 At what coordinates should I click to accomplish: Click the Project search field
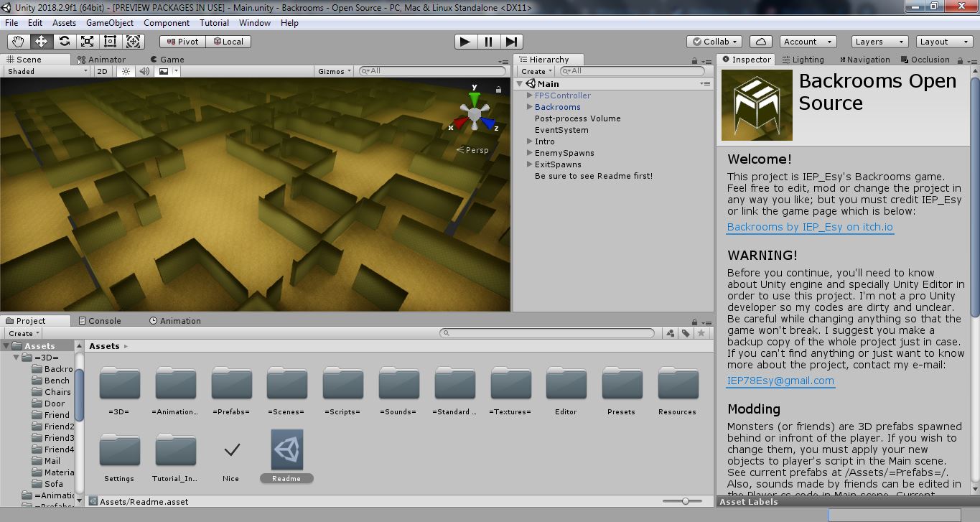coord(547,333)
